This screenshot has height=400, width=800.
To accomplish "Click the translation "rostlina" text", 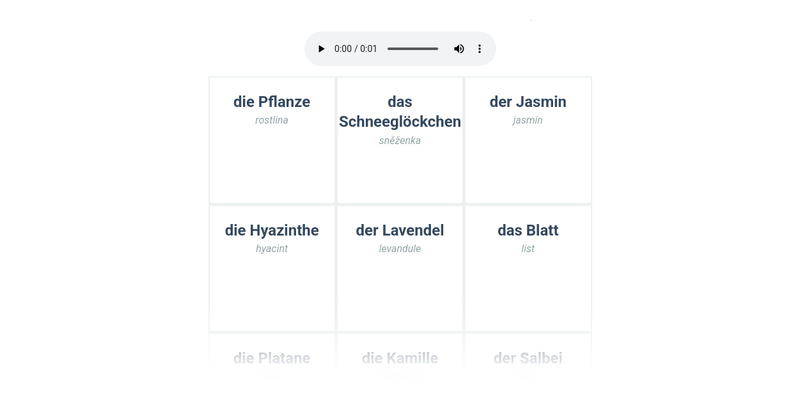I will point(272,120).
